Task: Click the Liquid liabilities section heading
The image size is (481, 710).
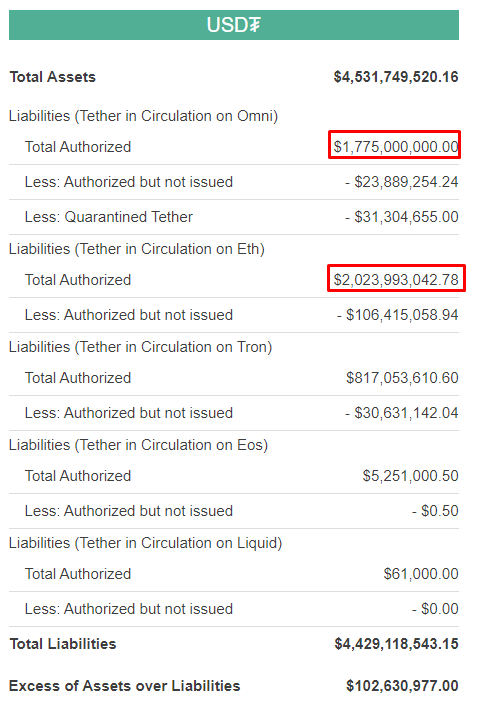Action: point(145,543)
